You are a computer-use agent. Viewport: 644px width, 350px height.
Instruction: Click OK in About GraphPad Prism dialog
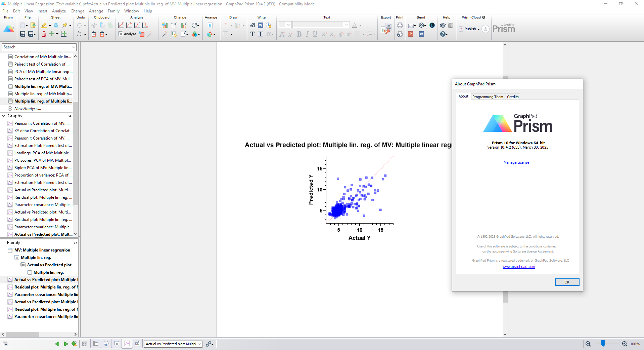point(567,282)
